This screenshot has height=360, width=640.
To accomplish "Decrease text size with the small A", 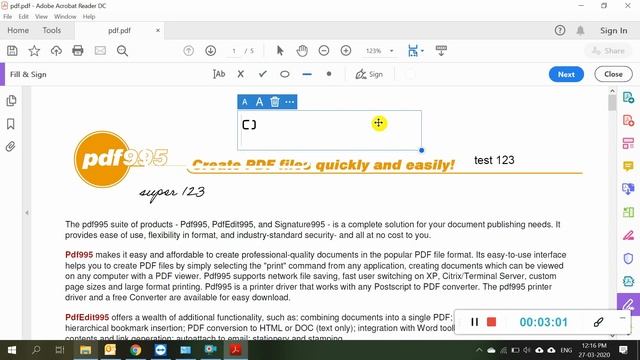I will pos(244,102).
